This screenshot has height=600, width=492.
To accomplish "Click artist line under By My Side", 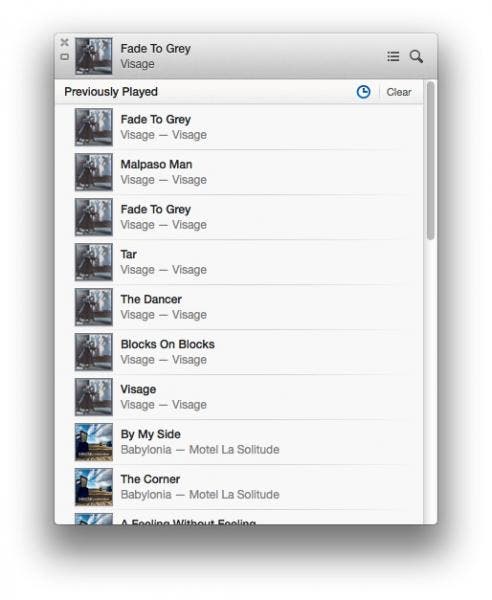I will point(200,450).
